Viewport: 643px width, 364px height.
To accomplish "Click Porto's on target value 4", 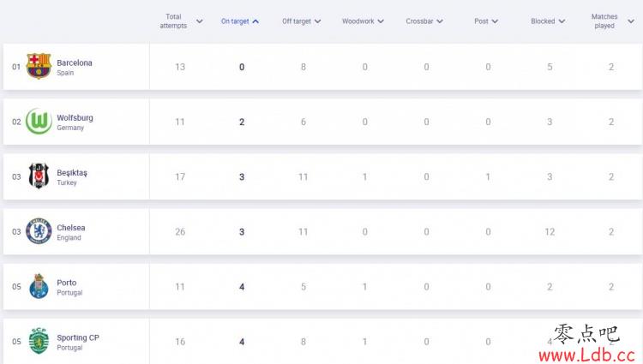I will (x=242, y=287).
